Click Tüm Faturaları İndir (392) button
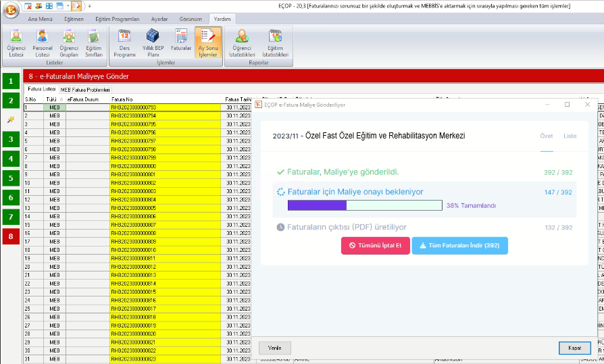The image size is (604, 364). [459, 245]
